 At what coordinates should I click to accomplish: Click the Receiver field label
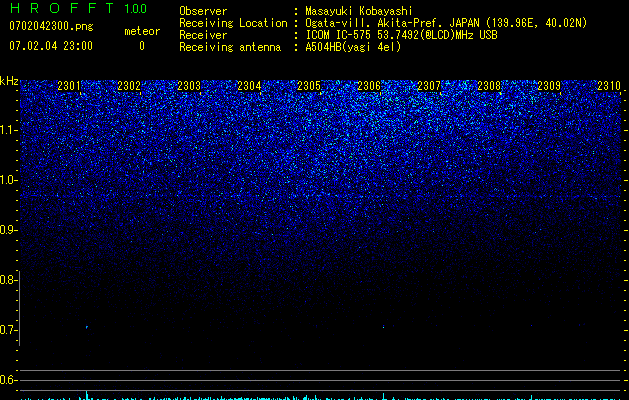point(203,35)
